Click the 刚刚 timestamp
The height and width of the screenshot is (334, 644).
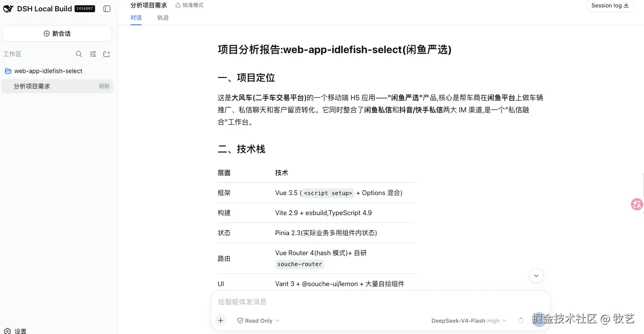[x=104, y=86]
